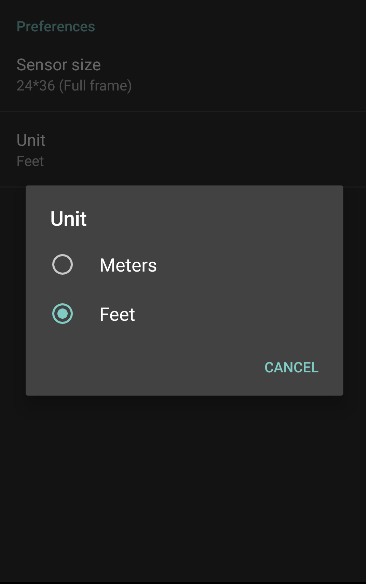Select the Feet radio button
366x584 pixels.
pos(63,314)
